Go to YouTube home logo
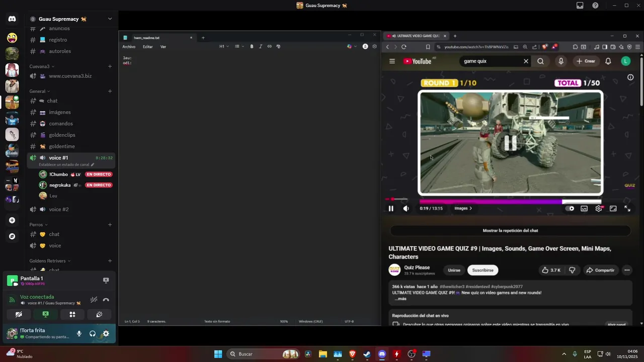This screenshot has width=644, height=362. pos(418,61)
